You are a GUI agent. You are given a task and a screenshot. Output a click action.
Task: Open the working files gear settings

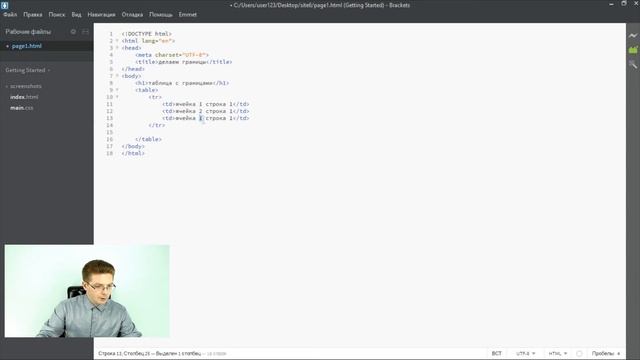coord(73,31)
